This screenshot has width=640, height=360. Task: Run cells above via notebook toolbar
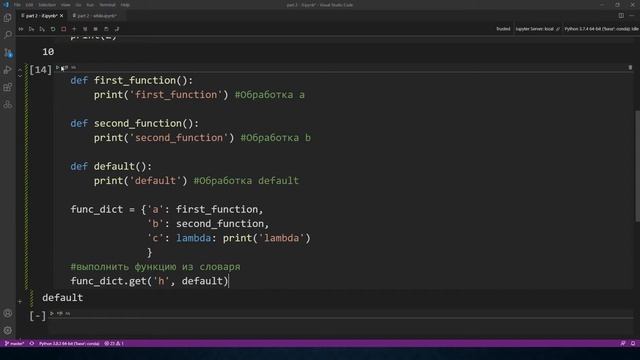(31, 29)
